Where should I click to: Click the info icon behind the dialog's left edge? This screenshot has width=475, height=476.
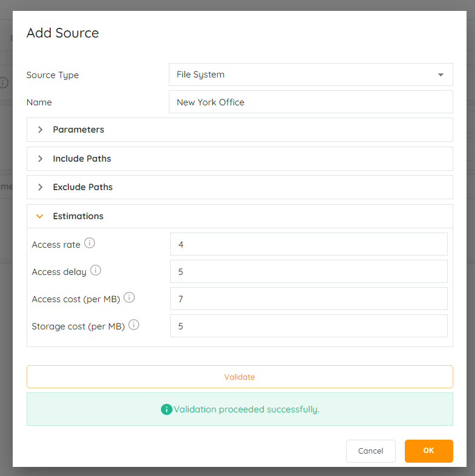click(x=4, y=82)
